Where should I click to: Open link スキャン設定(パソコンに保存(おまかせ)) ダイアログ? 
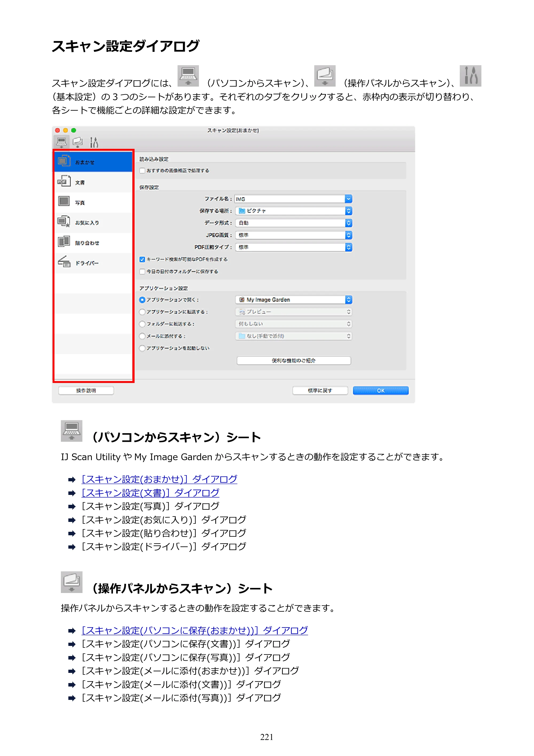tap(194, 631)
